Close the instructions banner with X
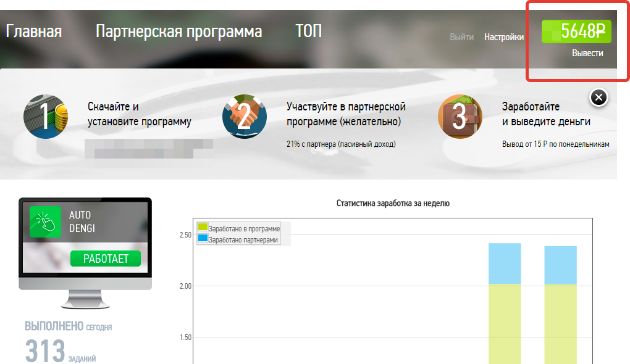This screenshot has width=630, height=364. [x=599, y=97]
